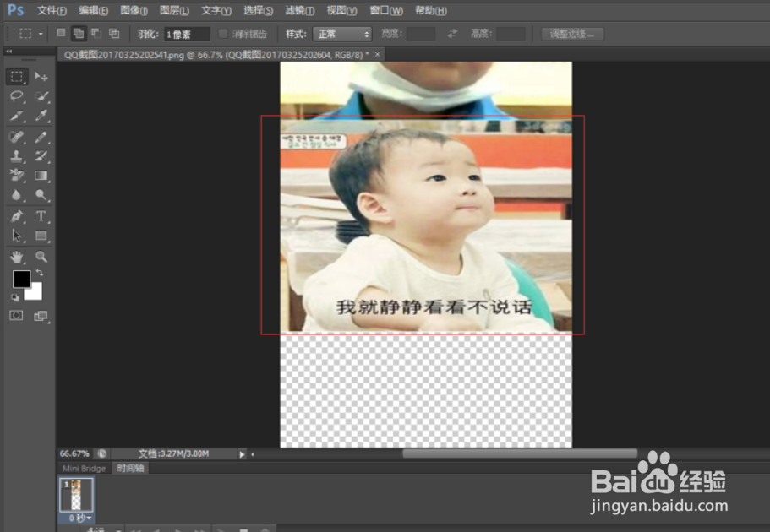The width and height of the screenshot is (770, 532).
Task: Click the New selection mode button
Action: click(61, 33)
